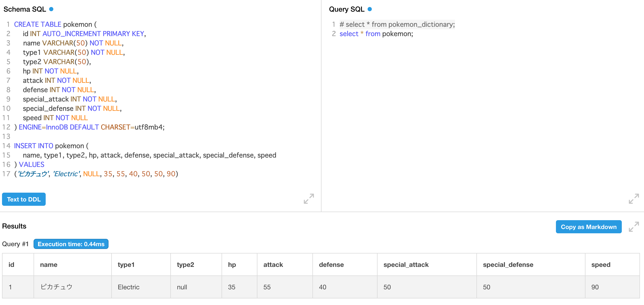Expand the Query SQL editor fullscreen
The image size is (644, 305).
634,199
